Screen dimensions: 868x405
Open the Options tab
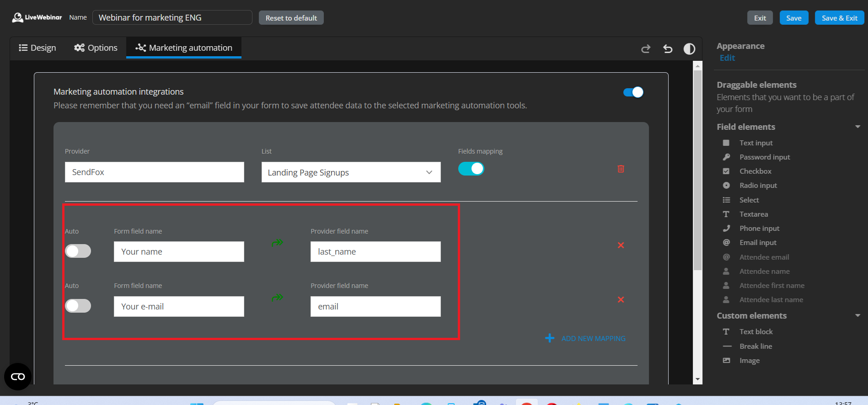point(96,48)
